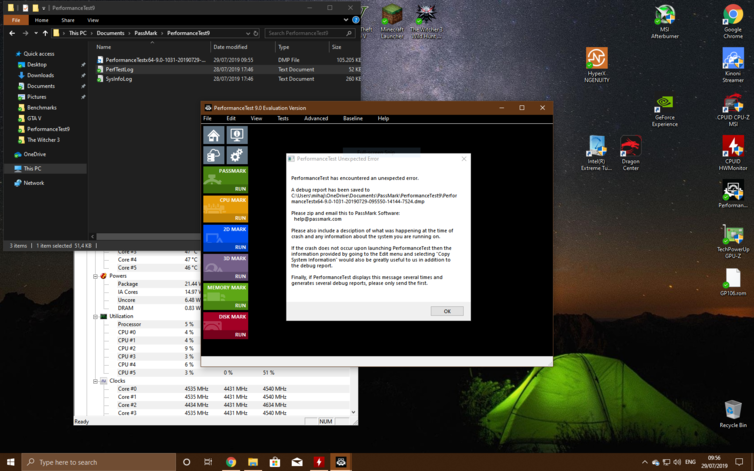The image size is (754, 471).
Task: Open the Advanced menu in PerformanceTest
Action: click(x=316, y=118)
